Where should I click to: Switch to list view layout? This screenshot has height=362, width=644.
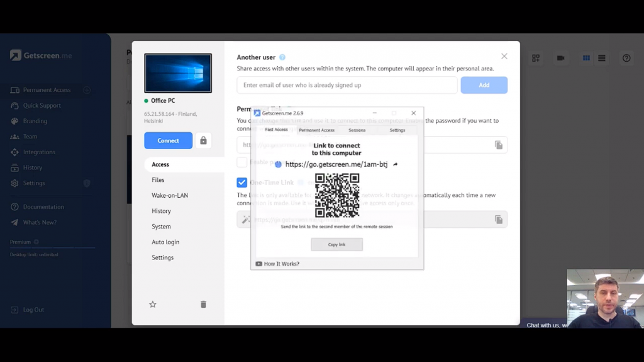pos(602,59)
